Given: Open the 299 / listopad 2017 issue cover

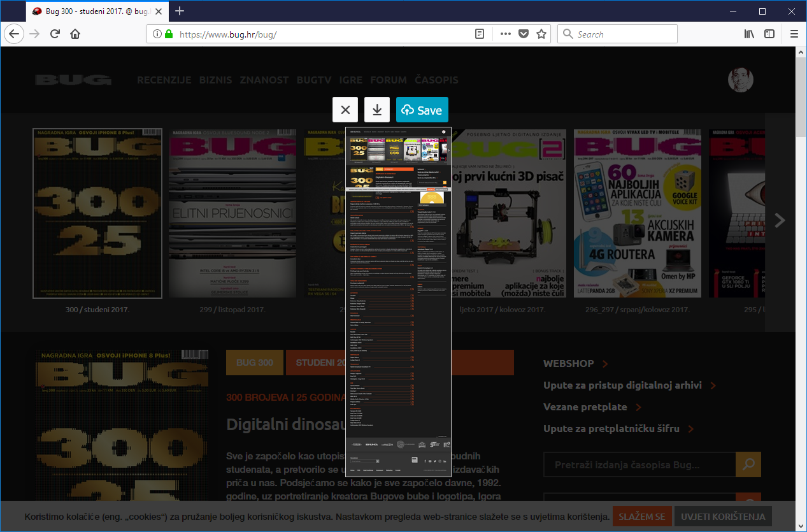Looking at the screenshot, I should point(232,213).
